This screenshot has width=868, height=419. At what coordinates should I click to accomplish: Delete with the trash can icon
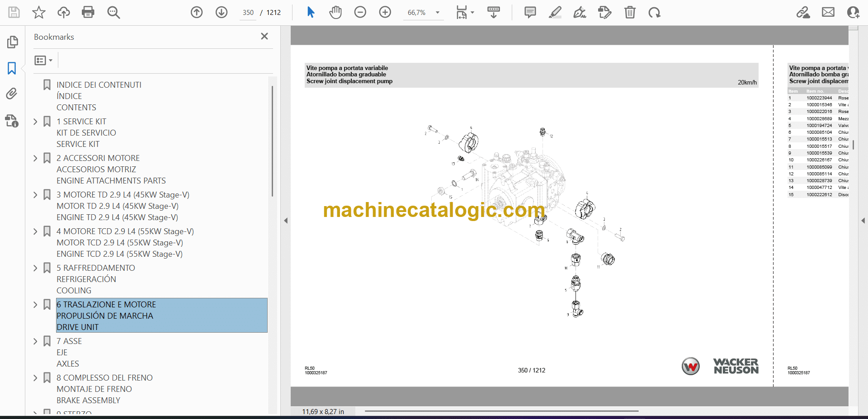click(630, 12)
